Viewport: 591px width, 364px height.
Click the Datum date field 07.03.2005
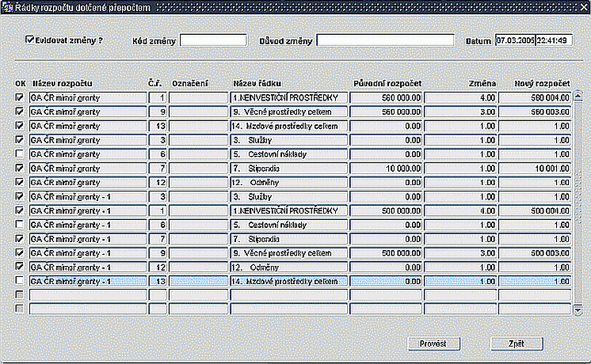point(515,40)
